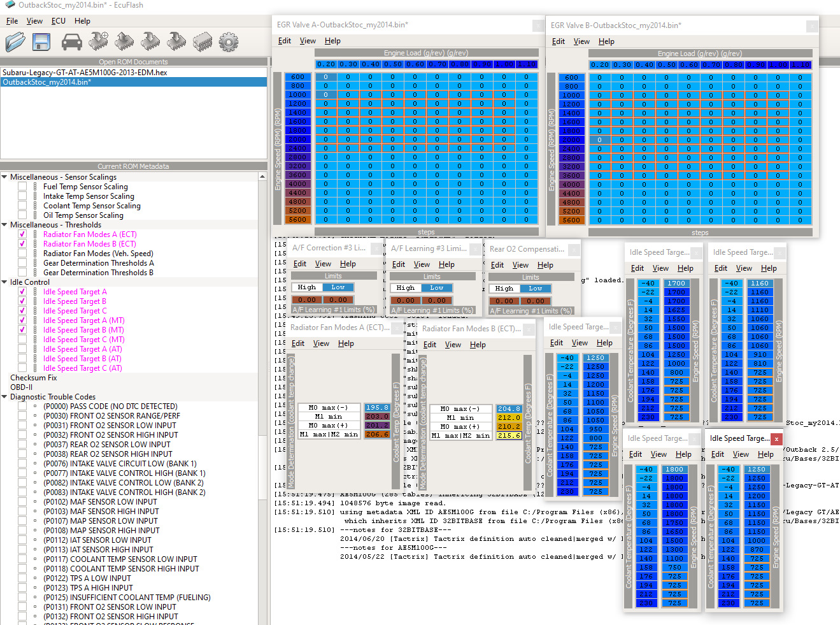Click the open ROM folder icon
The image size is (840, 625).
tap(15, 42)
